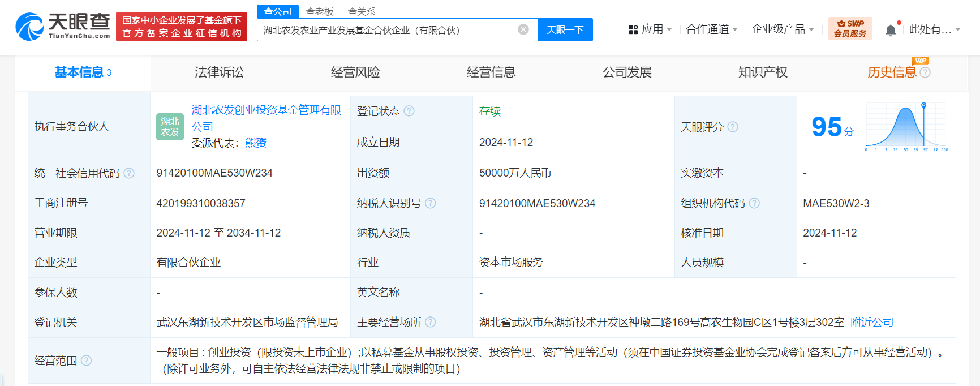Click help icon next to 历史信息
Screen dimensions: 980x386
point(925,72)
